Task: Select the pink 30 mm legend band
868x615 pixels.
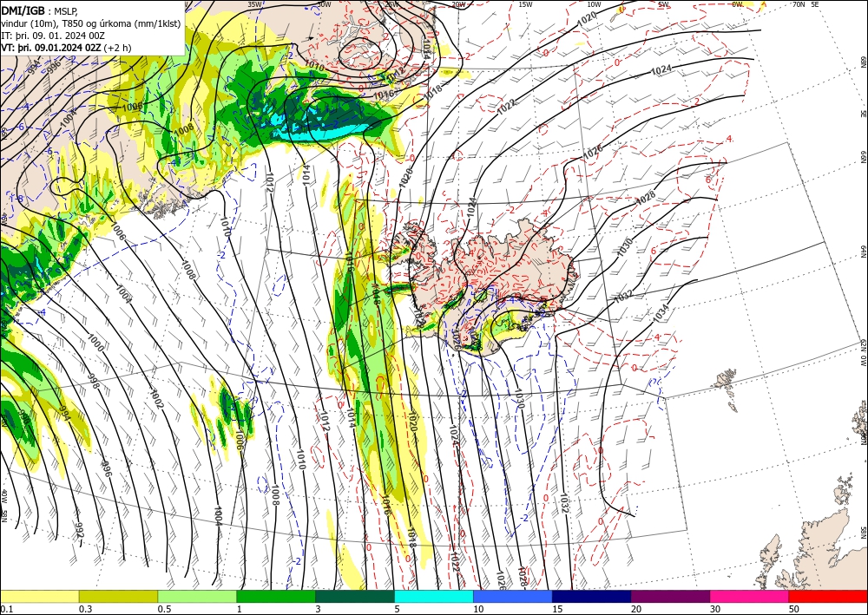Action: point(749,596)
